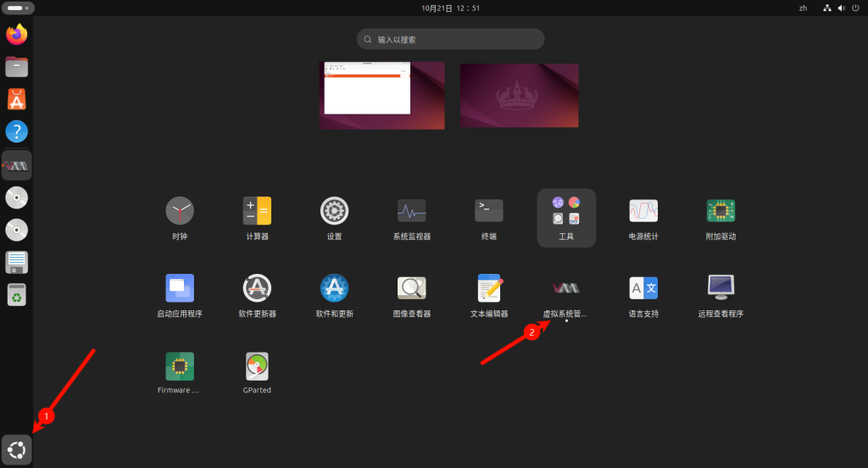Viewport: 868px width, 468px height.
Task: Toggle the activities workspace indicator at top-left
Action: pyautogui.click(x=18, y=8)
